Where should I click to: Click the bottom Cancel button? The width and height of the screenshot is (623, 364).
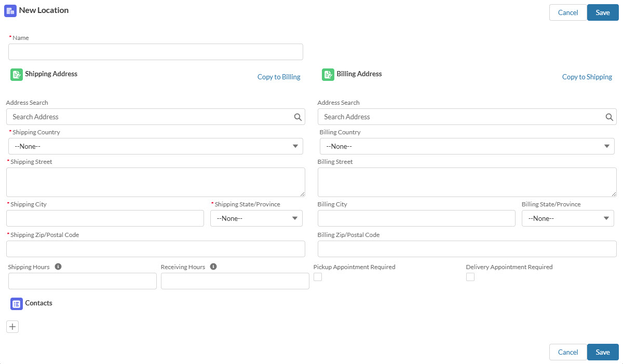click(568, 352)
